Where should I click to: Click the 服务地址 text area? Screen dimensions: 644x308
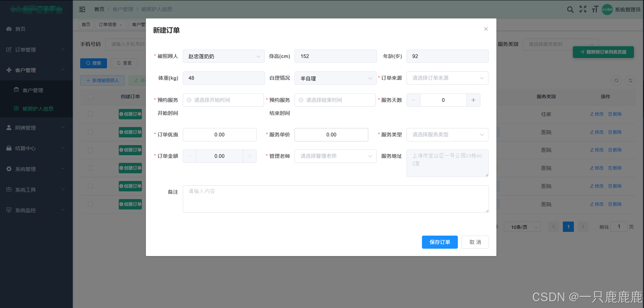pyautogui.click(x=447, y=163)
